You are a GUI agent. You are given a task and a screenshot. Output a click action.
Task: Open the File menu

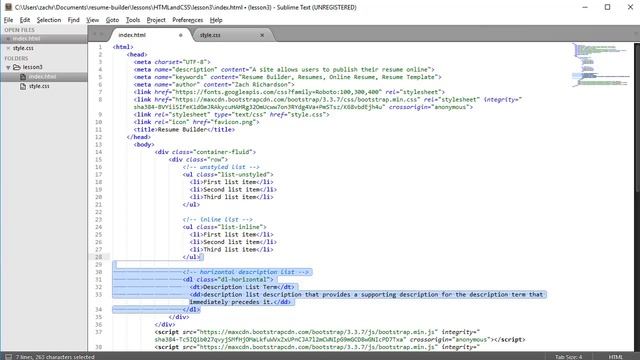tap(9, 20)
